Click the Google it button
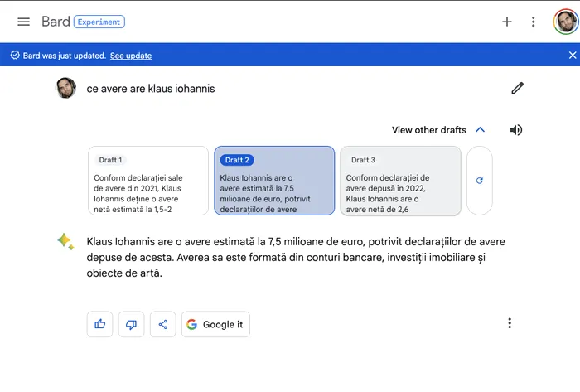Viewport: 580px width, 392px height. pyautogui.click(x=215, y=324)
